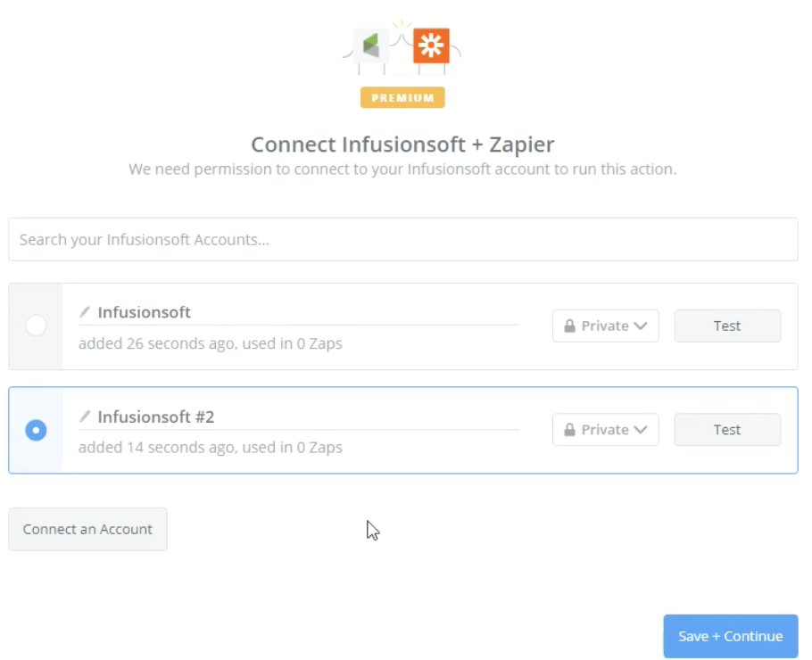The height and width of the screenshot is (660, 812).
Task: Click the Infusionsoft app logo icon
Action: (x=371, y=45)
